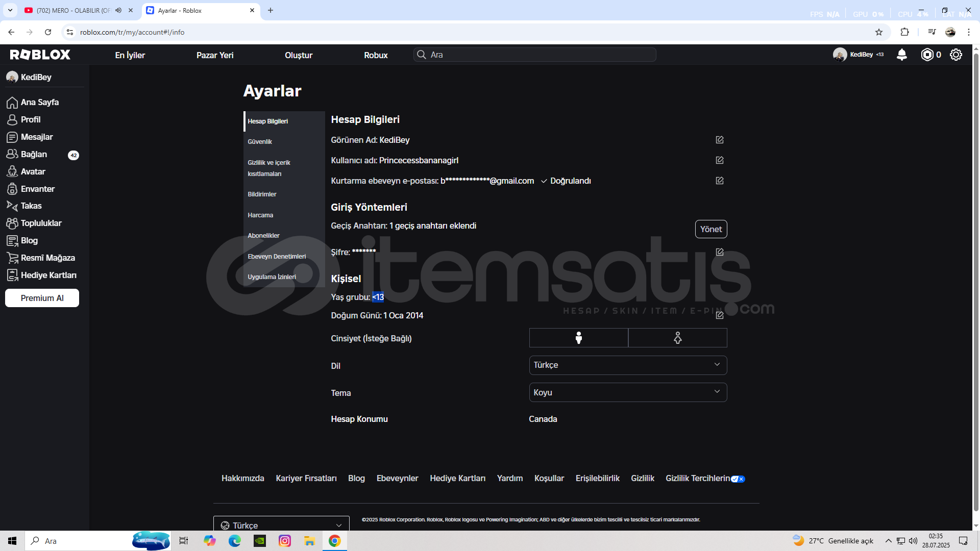Open Ebeveyn Denetimleri settings tab
This screenshot has height=551, width=980.
click(x=284, y=257)
